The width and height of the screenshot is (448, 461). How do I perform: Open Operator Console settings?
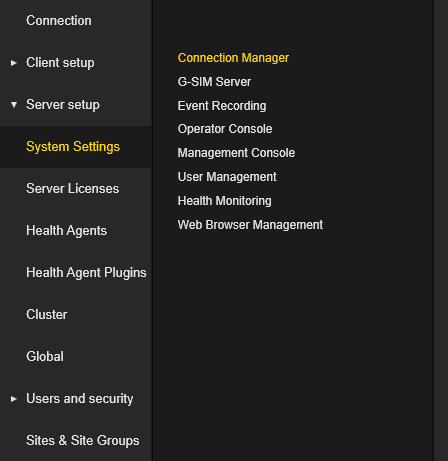[225, 129]
